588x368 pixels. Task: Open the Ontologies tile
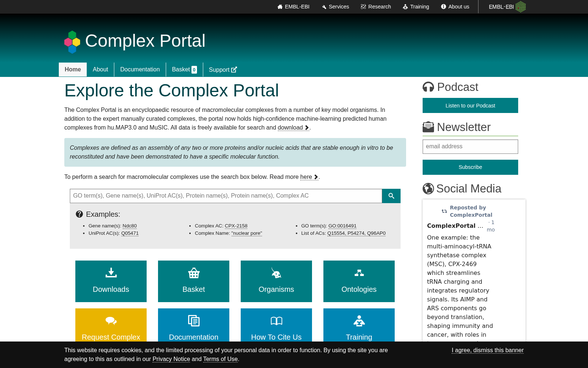359,281
